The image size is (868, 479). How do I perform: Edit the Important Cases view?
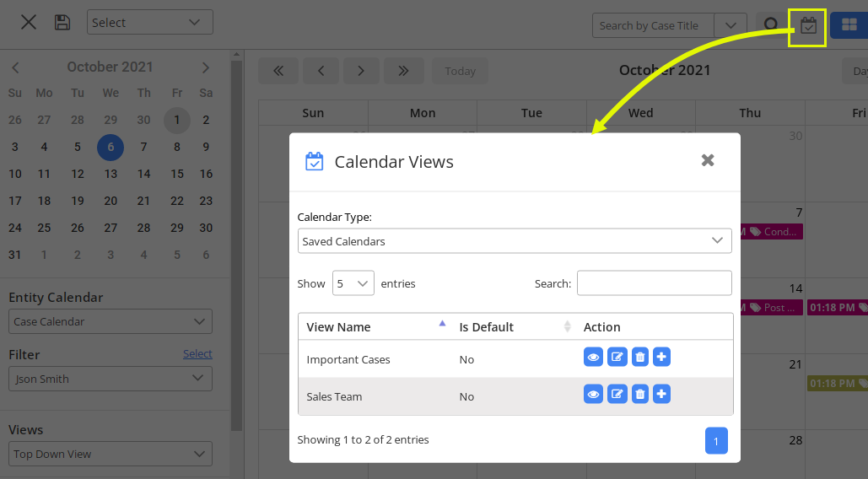[617, 358]
